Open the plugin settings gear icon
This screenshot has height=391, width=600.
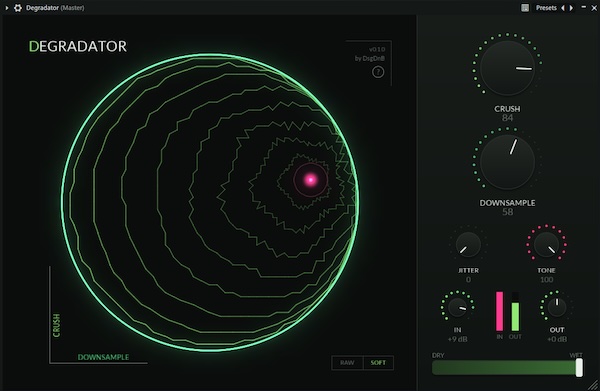[x=18, y=8]
